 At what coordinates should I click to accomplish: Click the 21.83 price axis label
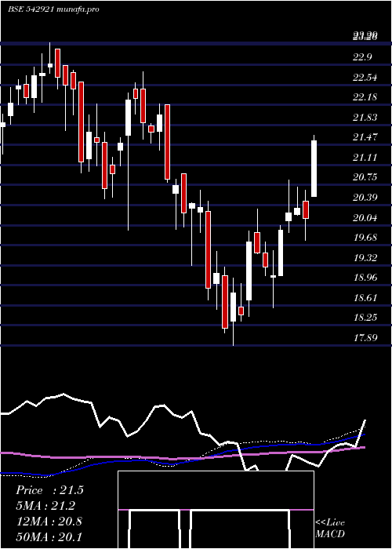coord(365,118)
